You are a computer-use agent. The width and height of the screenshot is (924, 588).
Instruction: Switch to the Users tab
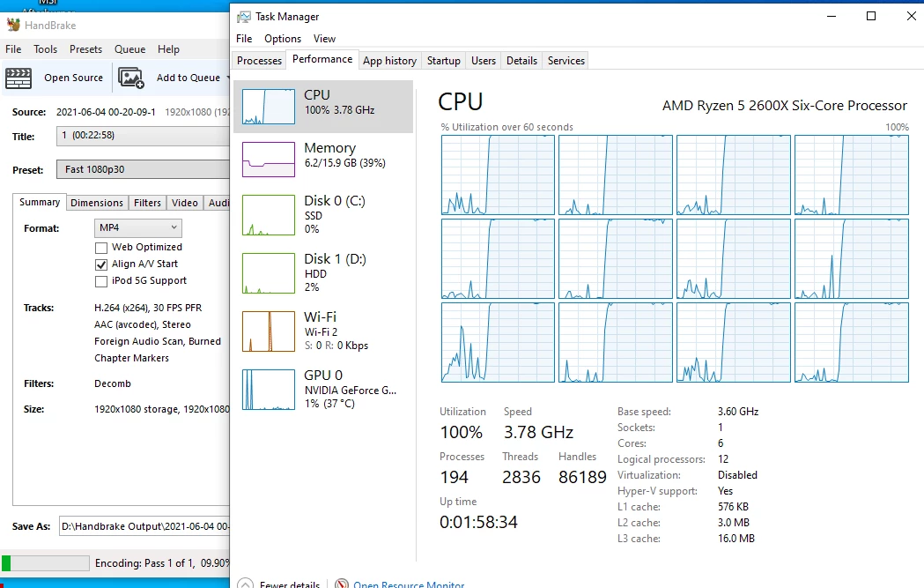[x=484, y=61]
